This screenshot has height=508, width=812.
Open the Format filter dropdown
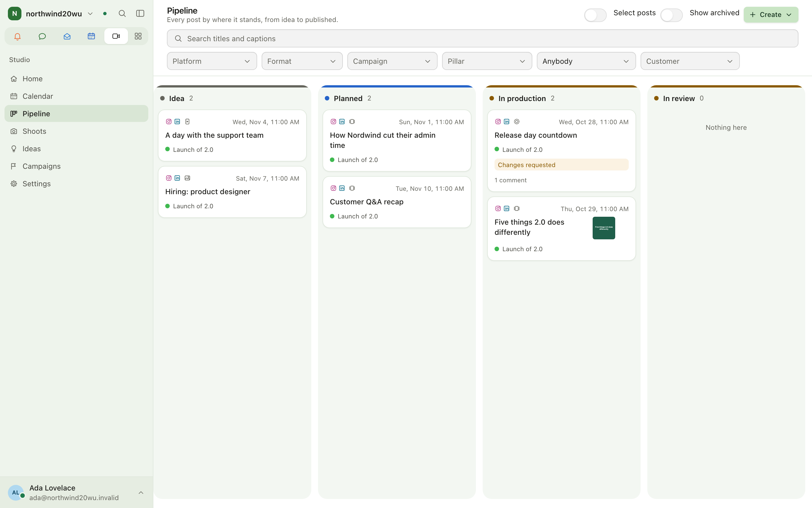tap(302, 61)
